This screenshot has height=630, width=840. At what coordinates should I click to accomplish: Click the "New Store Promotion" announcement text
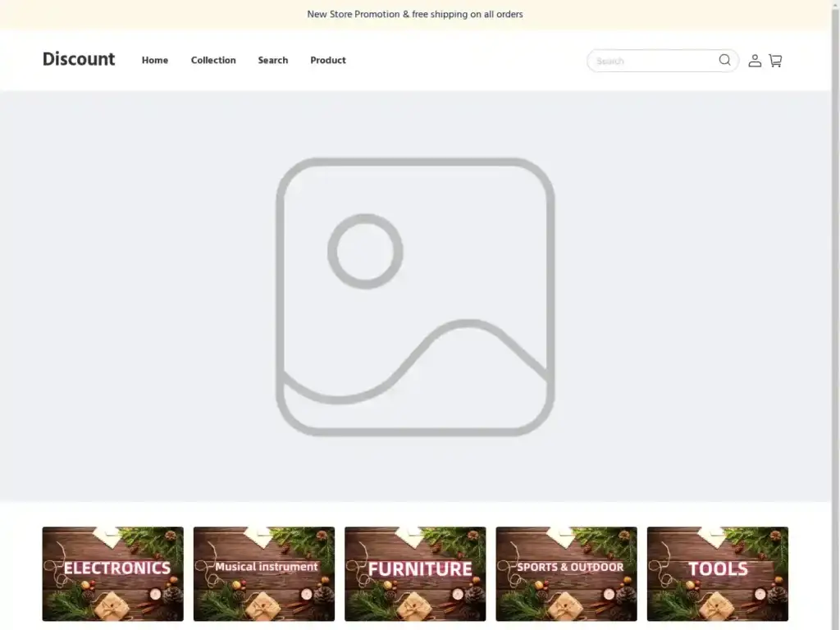click(353, 14)
